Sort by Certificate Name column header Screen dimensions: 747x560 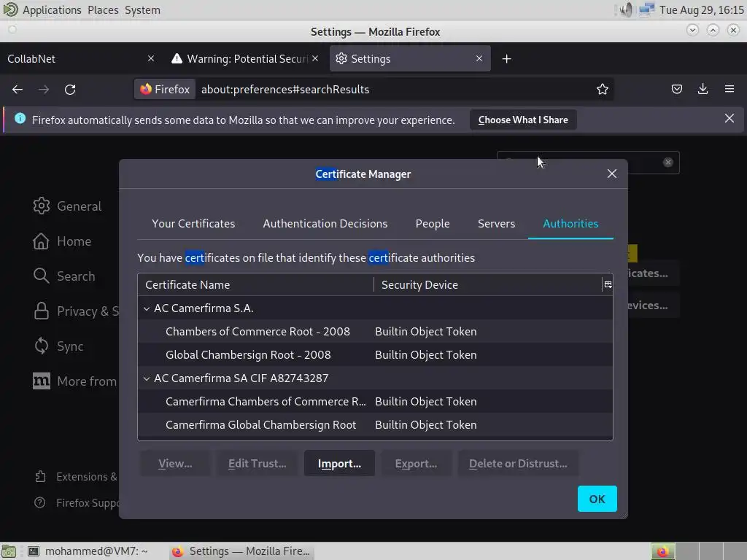256,285
